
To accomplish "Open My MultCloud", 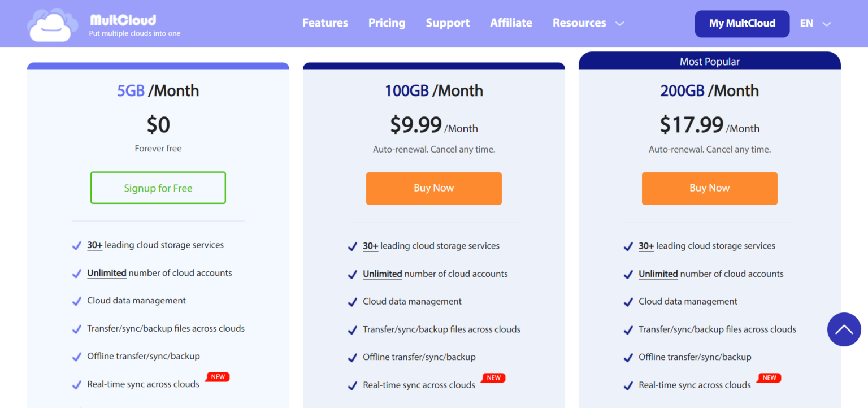I will pos(742,24).
